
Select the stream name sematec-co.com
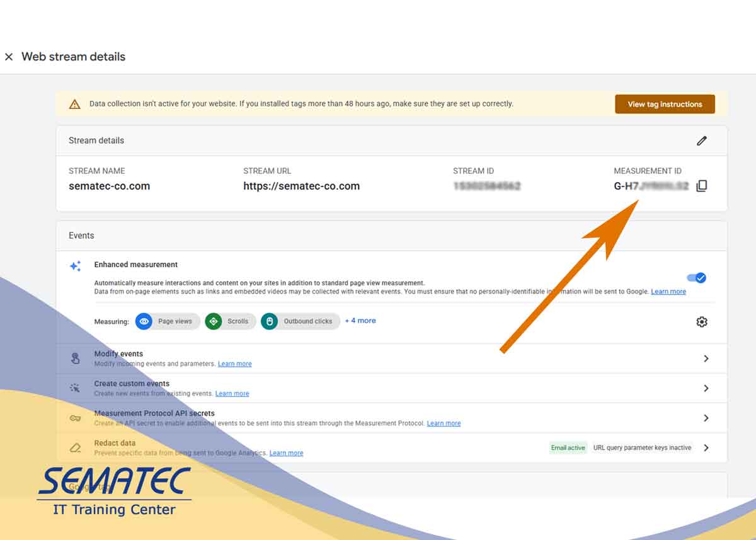click(109, 186)
